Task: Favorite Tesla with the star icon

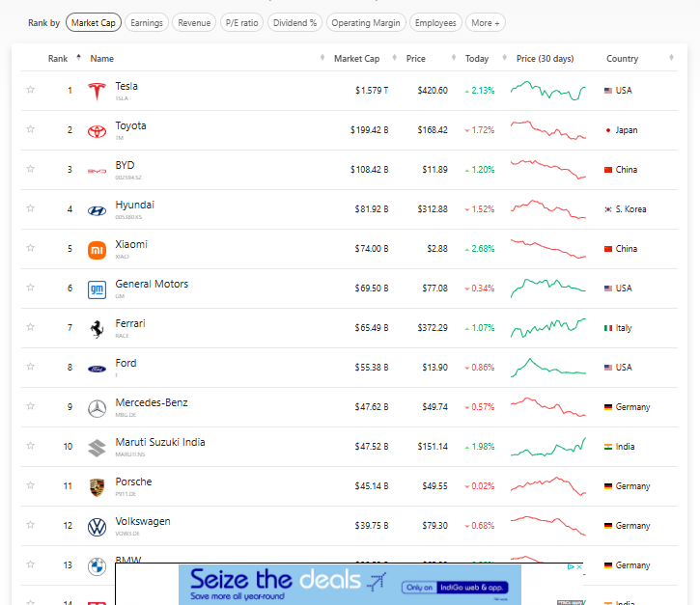Action: (x=30, y=90)
